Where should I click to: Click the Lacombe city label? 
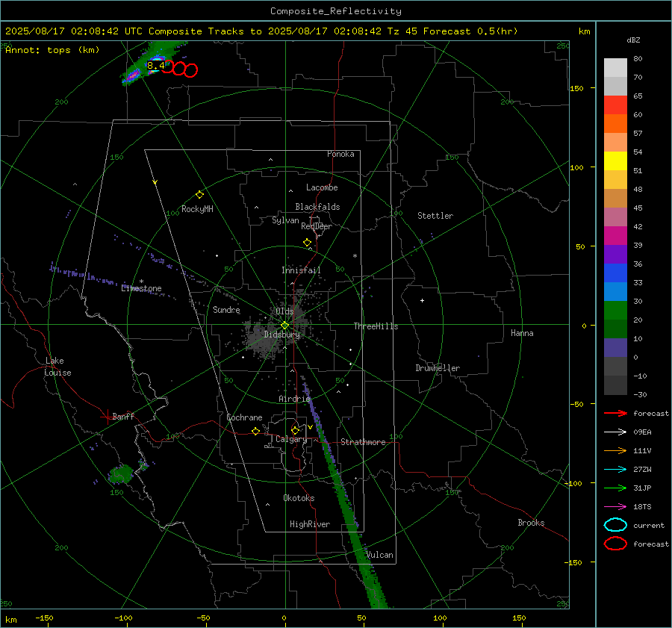pos(322,187)
